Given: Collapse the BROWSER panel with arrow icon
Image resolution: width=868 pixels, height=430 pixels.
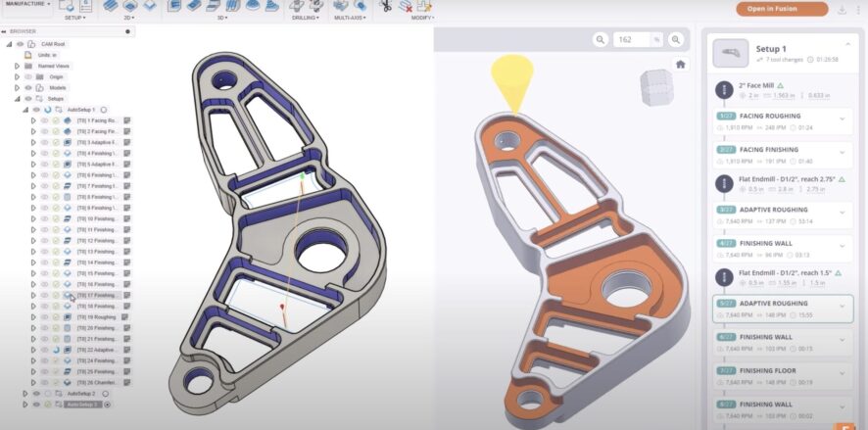Looking at the screenshot, I should coord(5,31).
